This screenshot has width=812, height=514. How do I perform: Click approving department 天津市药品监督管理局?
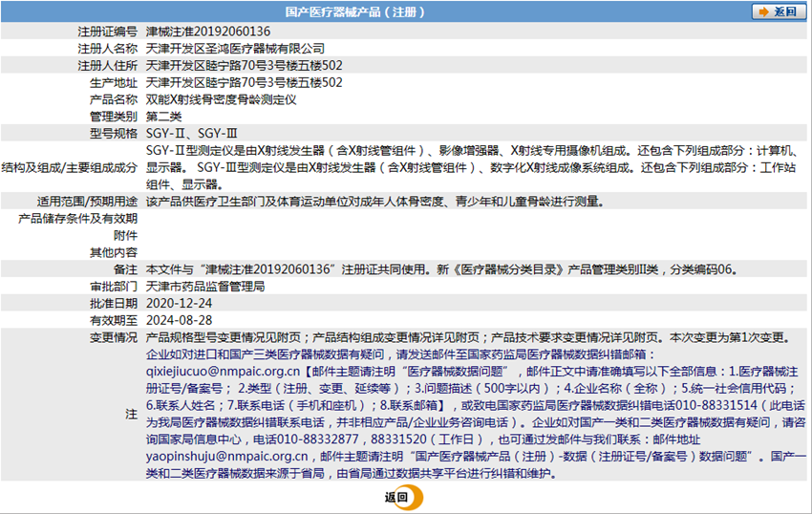pos(205,287)
